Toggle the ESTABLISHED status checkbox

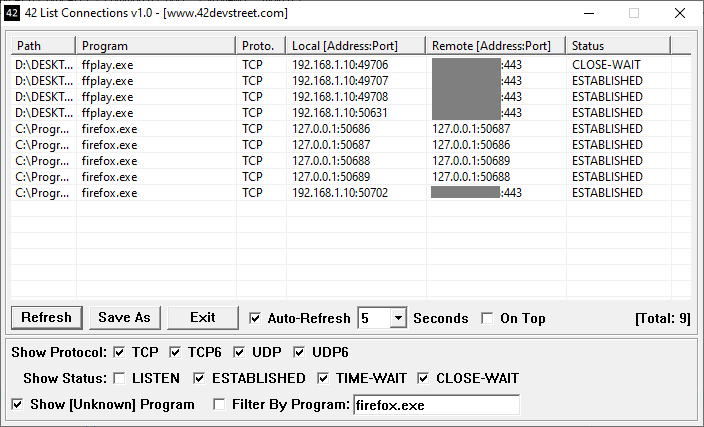[x=199, y=379]
